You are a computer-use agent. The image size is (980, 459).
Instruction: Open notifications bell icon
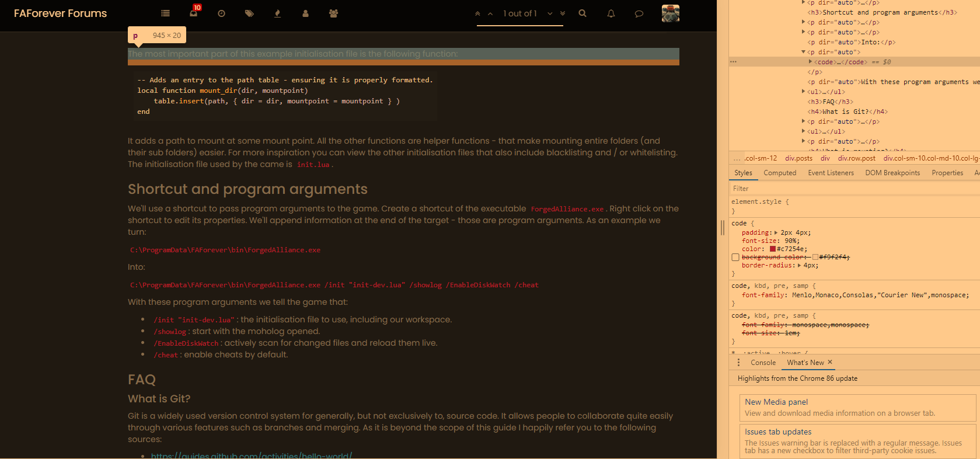pos(611,13)
